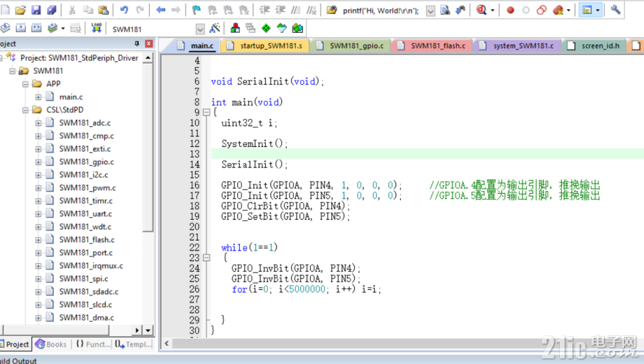Rebuild all target files

tap(36, 28)
